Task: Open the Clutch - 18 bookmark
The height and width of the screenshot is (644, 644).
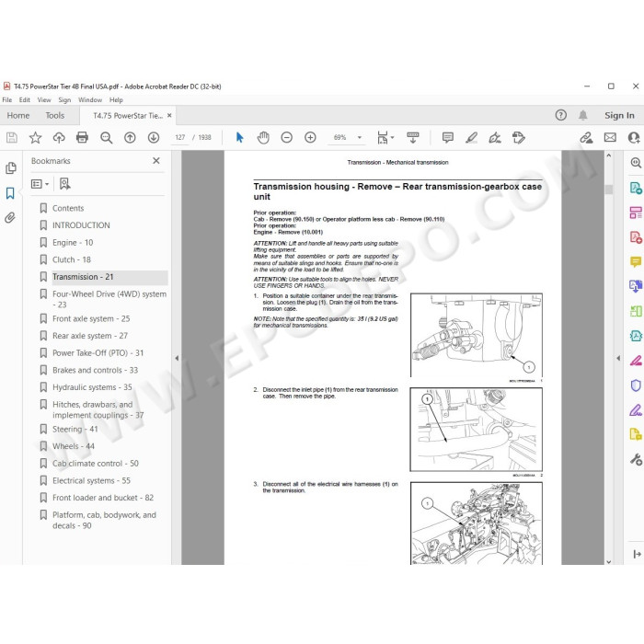Action: coord(72,260)
